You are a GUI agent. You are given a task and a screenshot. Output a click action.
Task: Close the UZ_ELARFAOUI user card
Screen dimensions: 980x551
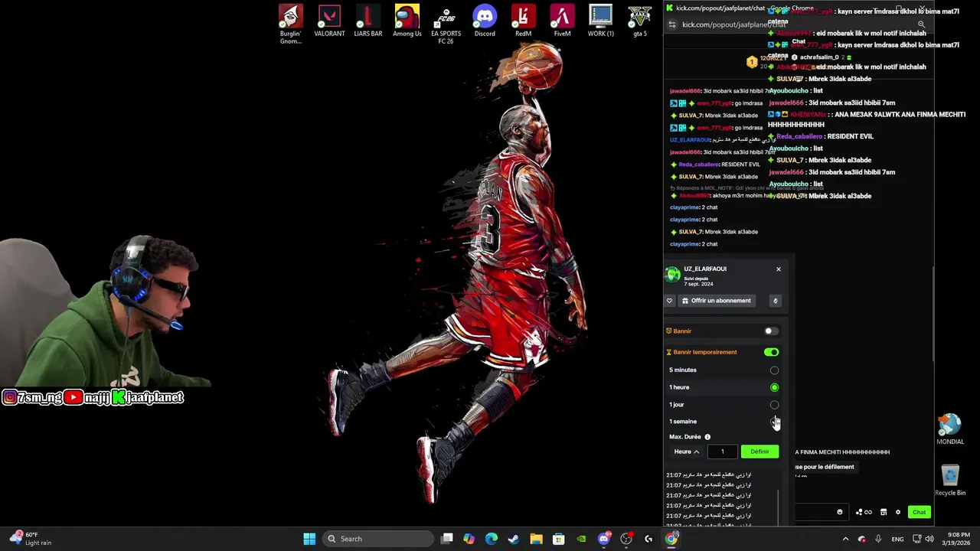click(779, 269)
